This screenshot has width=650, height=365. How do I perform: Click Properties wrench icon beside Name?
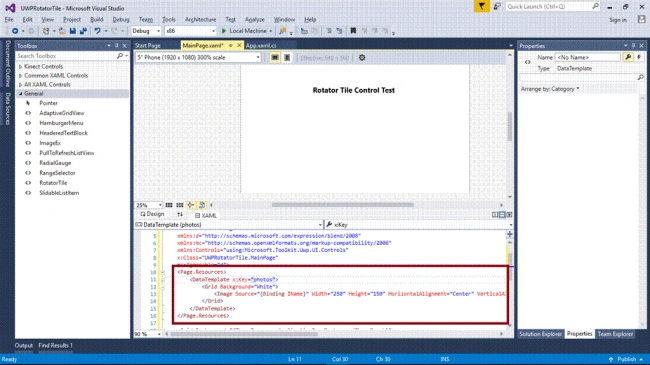[628, 57]
